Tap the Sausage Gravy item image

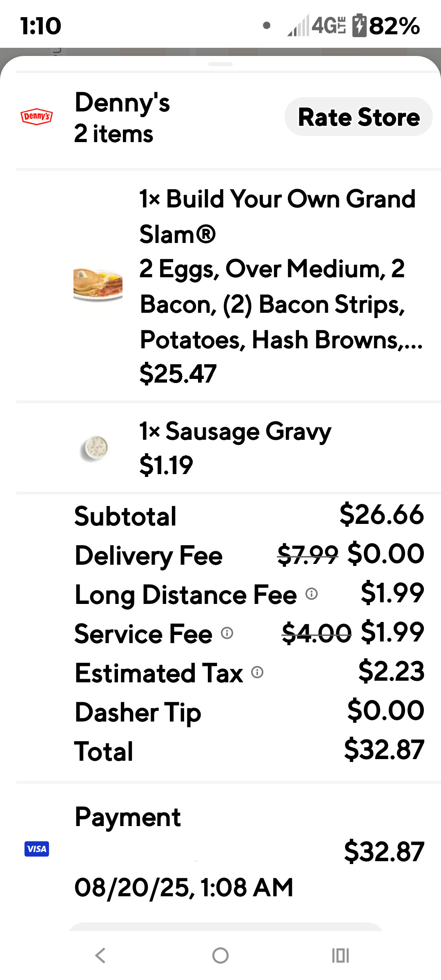click(x=94, y=448)
